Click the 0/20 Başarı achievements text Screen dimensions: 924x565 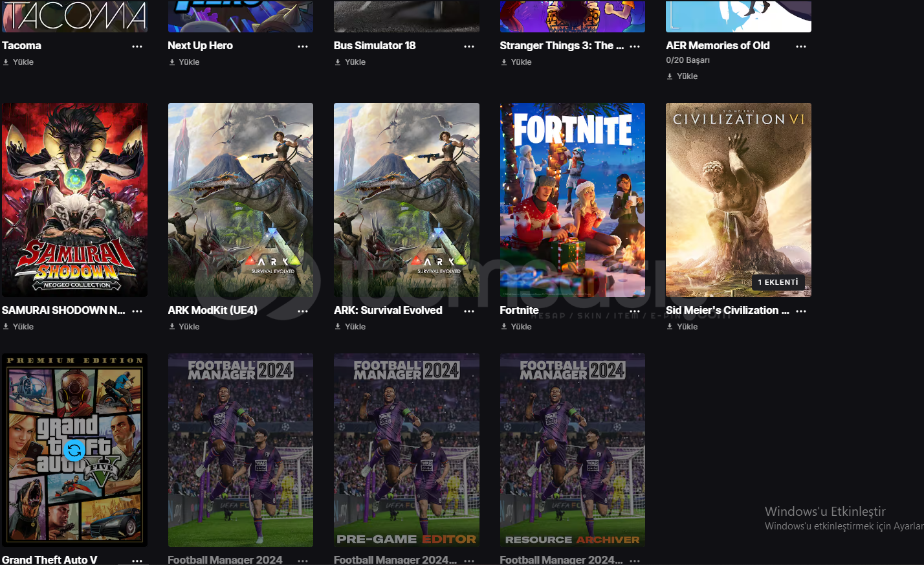688,60
